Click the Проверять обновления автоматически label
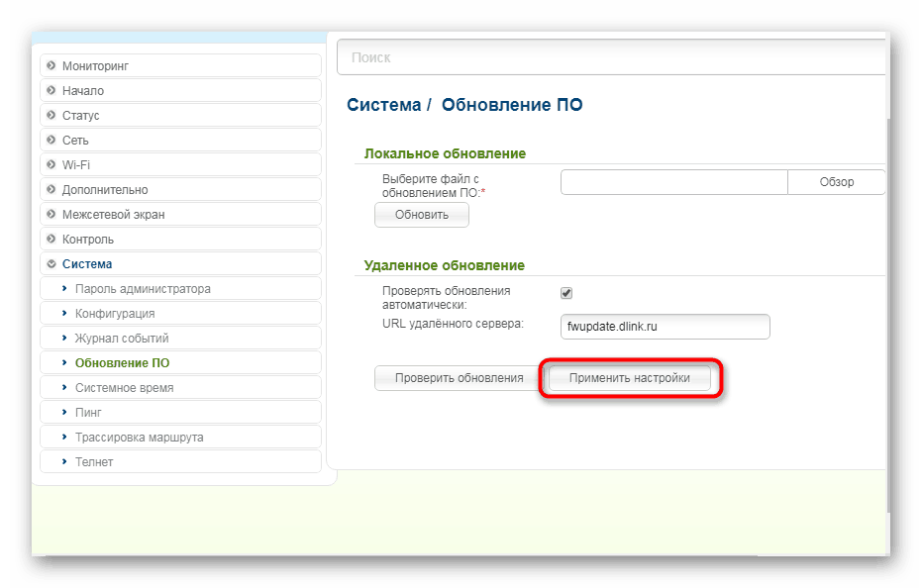Viewport: 922px width, 588px height. 447,298
